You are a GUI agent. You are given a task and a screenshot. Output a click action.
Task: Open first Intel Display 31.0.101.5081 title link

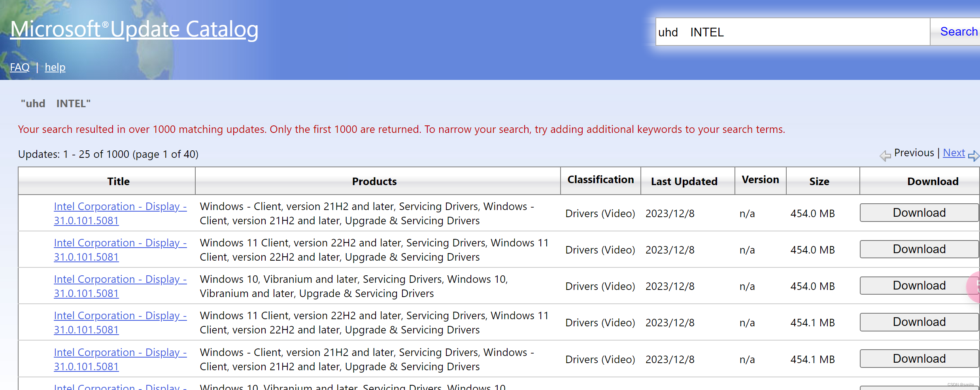120,214
